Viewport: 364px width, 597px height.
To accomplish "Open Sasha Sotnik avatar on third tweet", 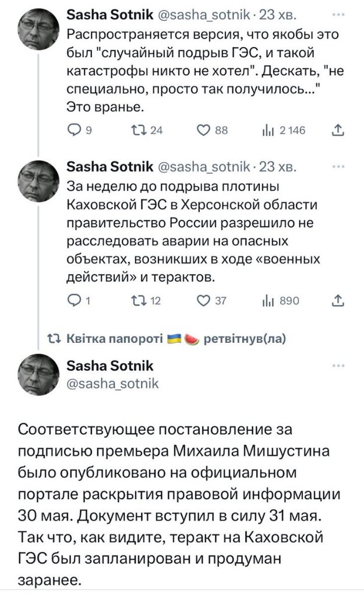I will tap(38, 375).
